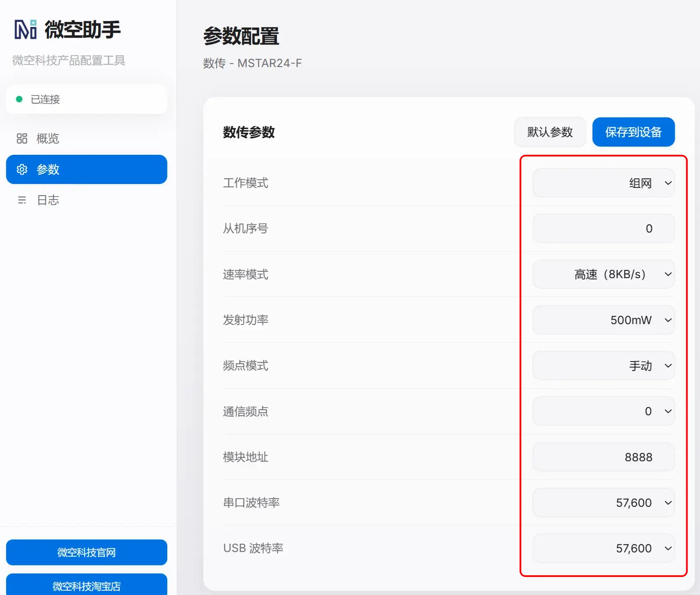Click the 通信频点 label
This screenshot has height=595, width=700.
[246, 411]
